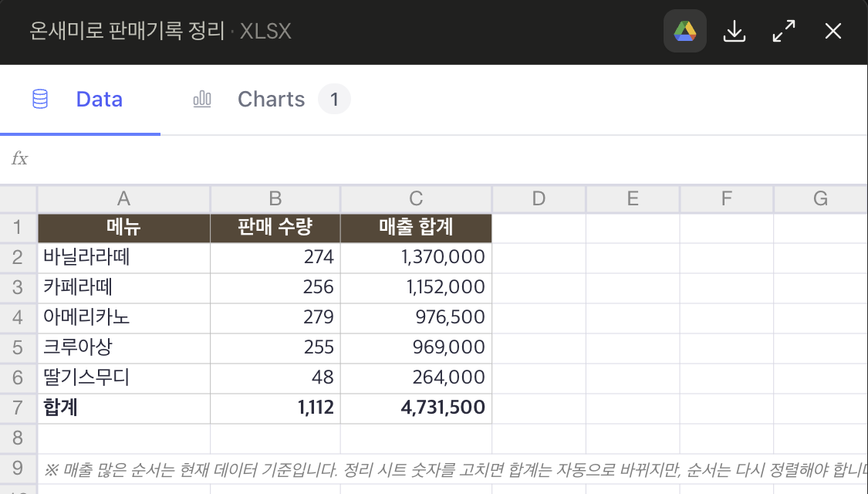868x494 pixels.
Task: Click the quantity cell 255
Action: (275, 347)
